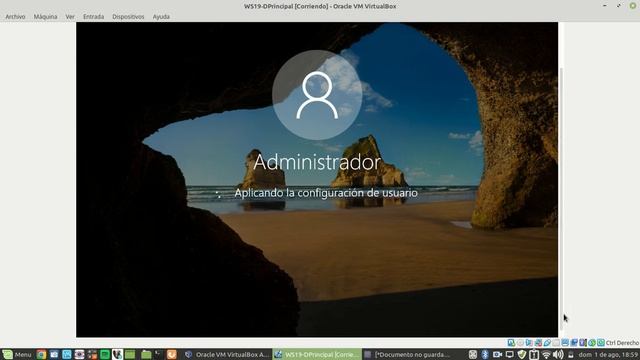Image resolution: width=640 pixels, height=360 pixels.
Task: Open the Dispositivos menu
Action: click(128, 17)
